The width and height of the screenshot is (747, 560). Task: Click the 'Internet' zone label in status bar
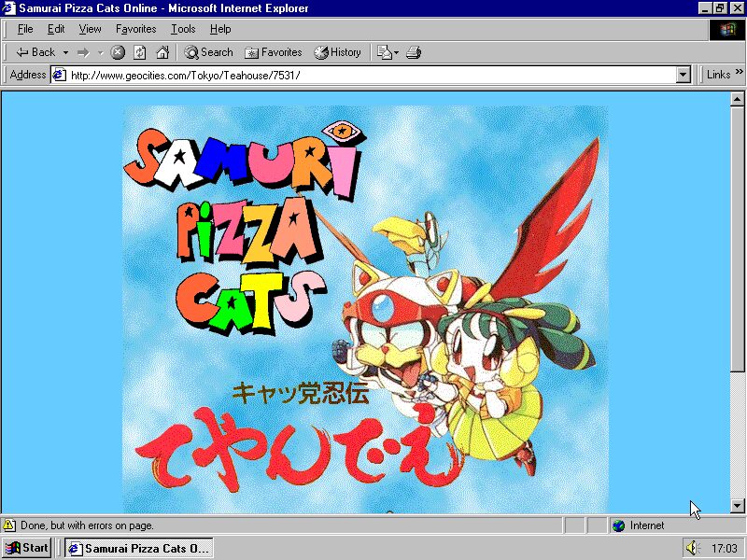tap(646, 525)
